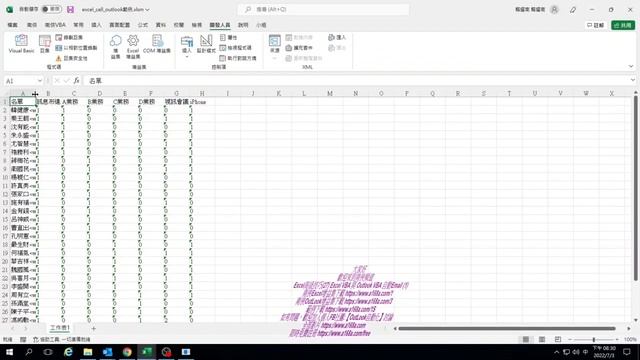
Task: Open XML Expansion Packs (擴充套件)
Action: tap(299, 48)
